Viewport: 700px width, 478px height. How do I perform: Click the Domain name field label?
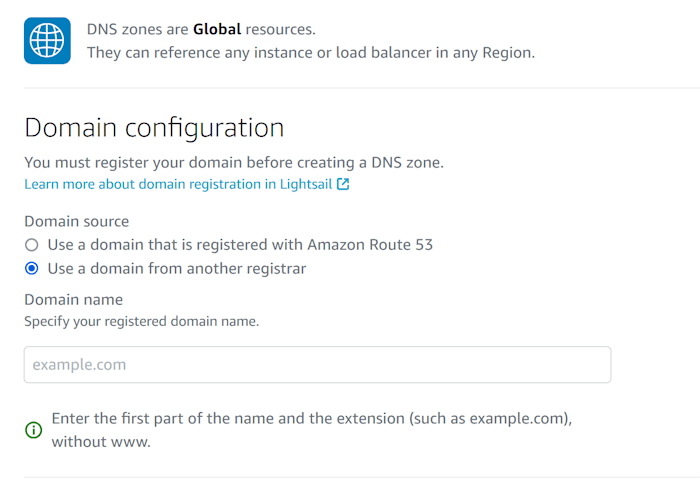[x=73, y=300]
